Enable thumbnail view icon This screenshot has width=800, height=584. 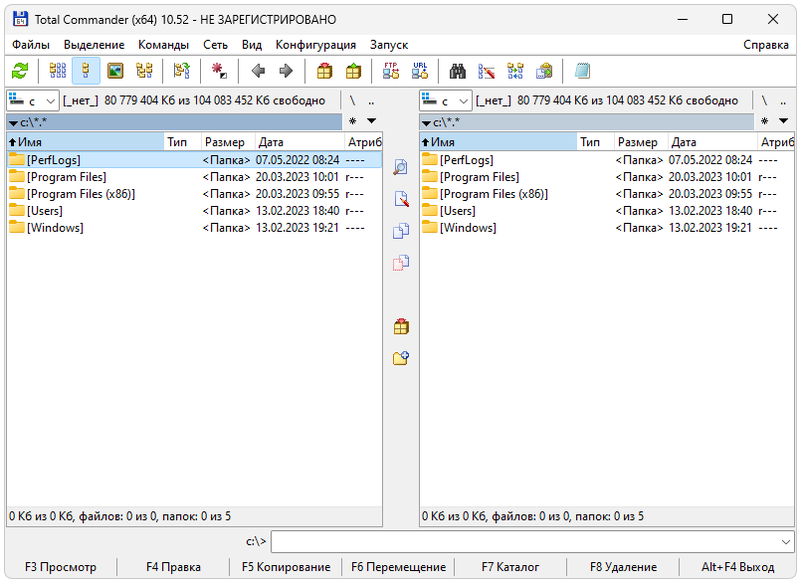115,71
